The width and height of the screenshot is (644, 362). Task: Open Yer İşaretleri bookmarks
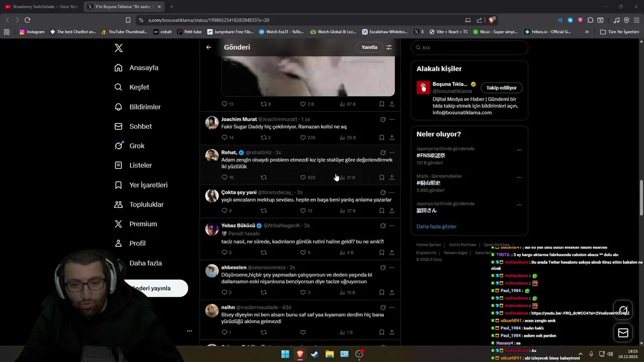click(x=141, y=185)
